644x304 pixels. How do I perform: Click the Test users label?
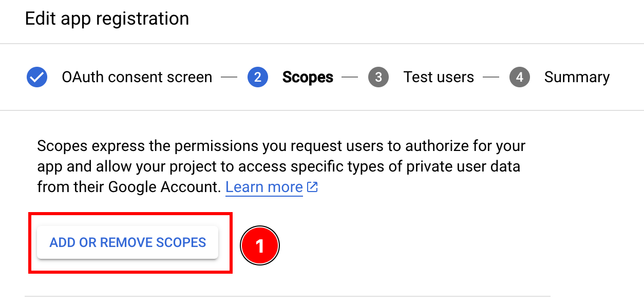point(439,77)
